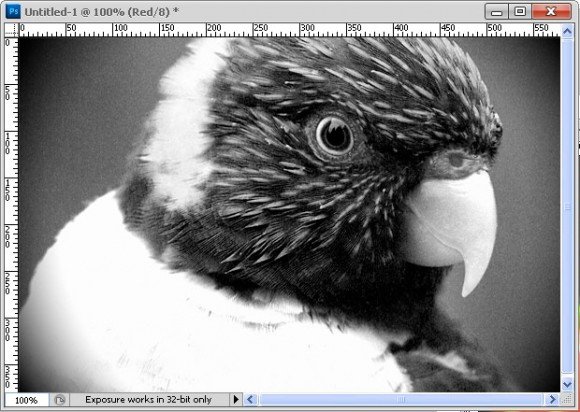This screenshot has width=580, height=412.
Task: Click the window resize grip corner
Action: (x=567, y=399)
